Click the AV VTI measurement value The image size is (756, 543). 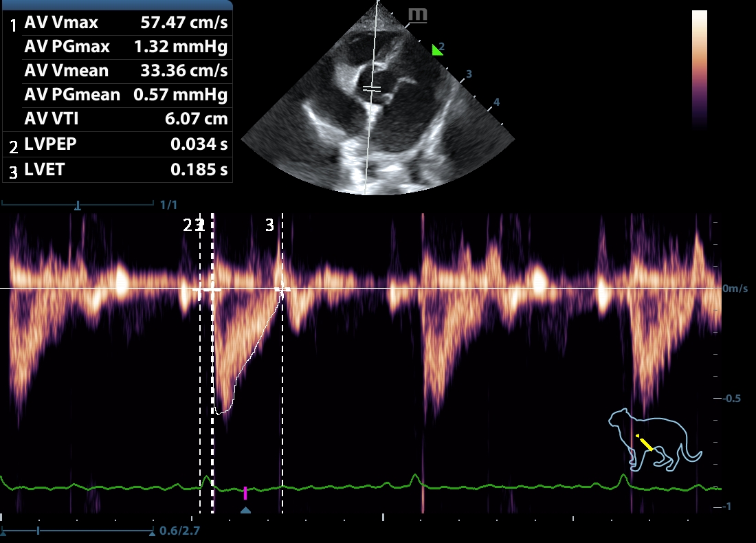coord(196,119)
